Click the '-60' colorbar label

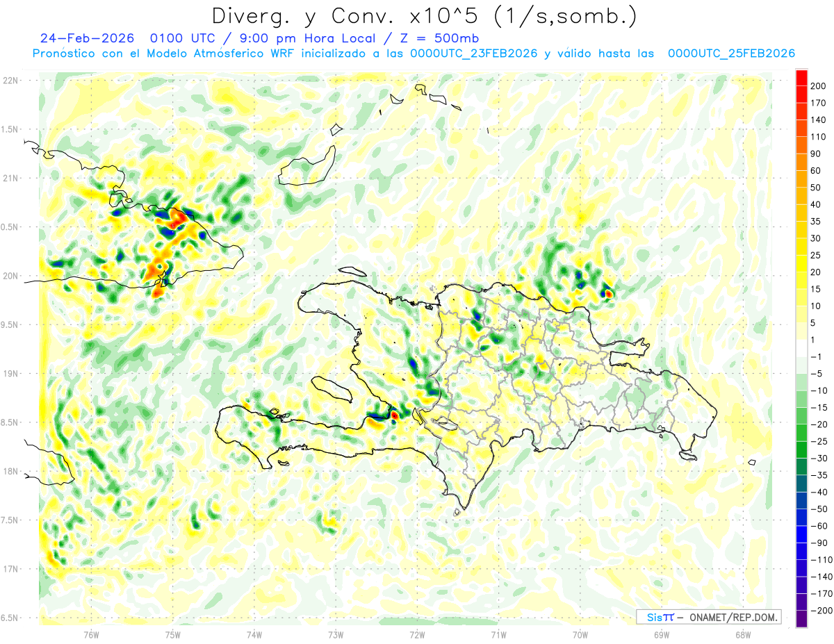tap(818, 526)
